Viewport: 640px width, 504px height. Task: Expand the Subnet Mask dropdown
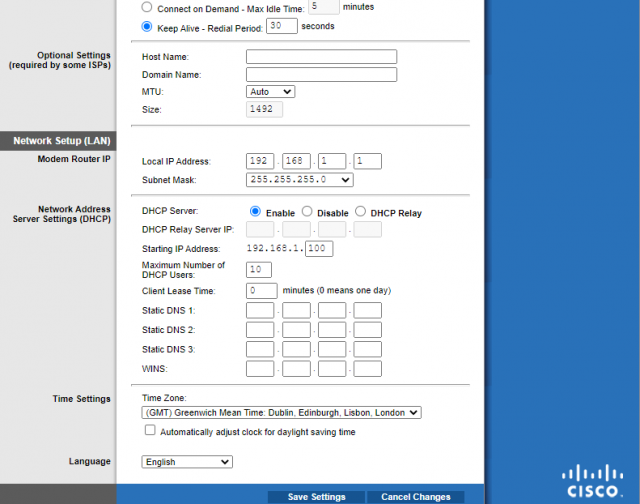coord(299,180)
